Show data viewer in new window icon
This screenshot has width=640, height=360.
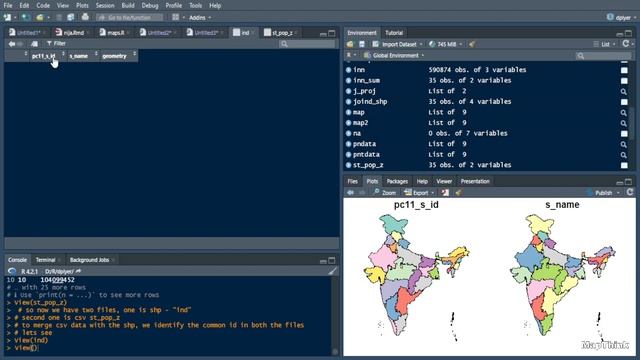35,44
